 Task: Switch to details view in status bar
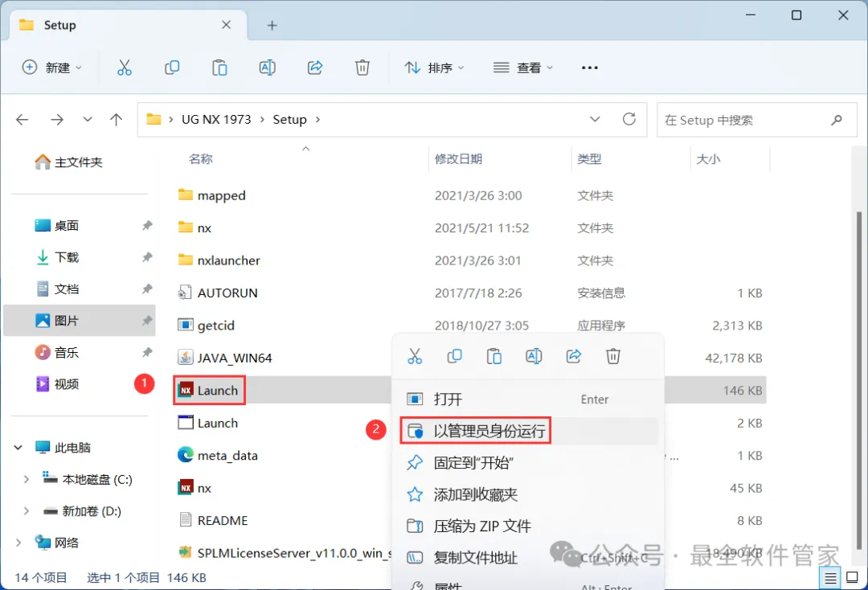(830, 579)
